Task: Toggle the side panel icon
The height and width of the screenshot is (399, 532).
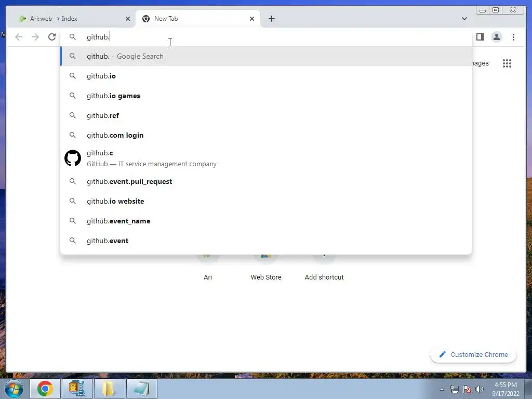Action: [480, 37]
